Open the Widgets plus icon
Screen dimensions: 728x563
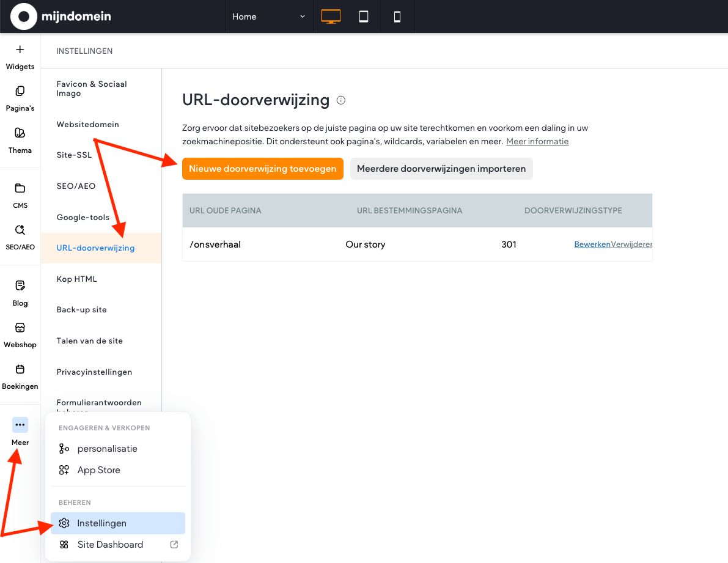coord(20,50)
